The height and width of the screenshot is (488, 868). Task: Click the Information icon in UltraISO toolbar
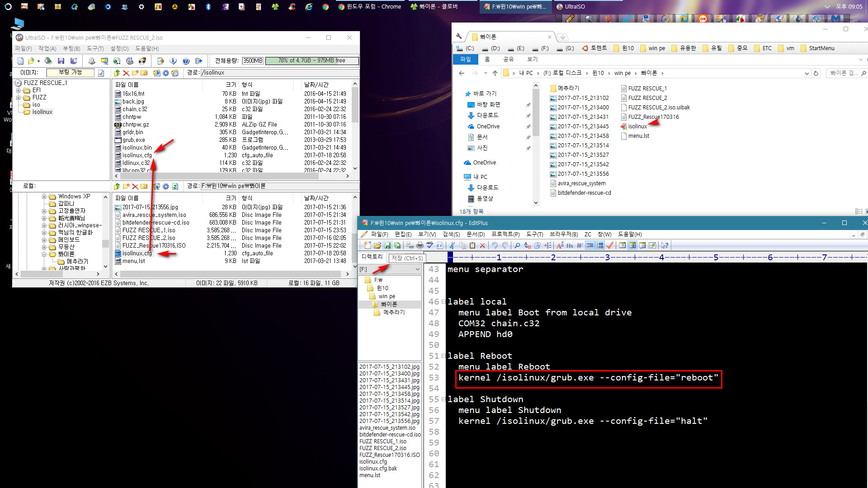tap(173, 61)
